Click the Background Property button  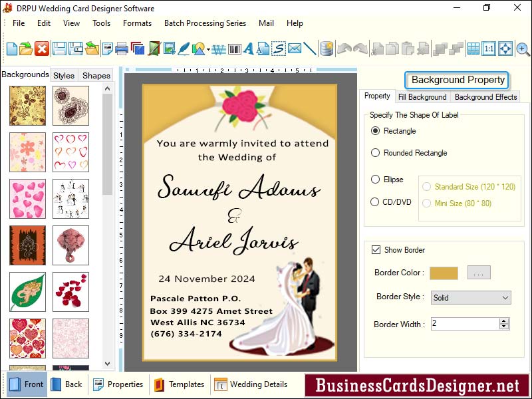456,80
